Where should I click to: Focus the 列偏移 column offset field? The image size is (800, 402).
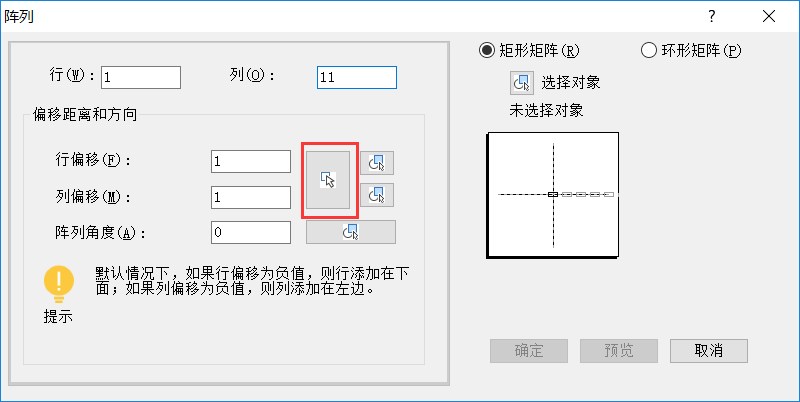pos(250,197)
